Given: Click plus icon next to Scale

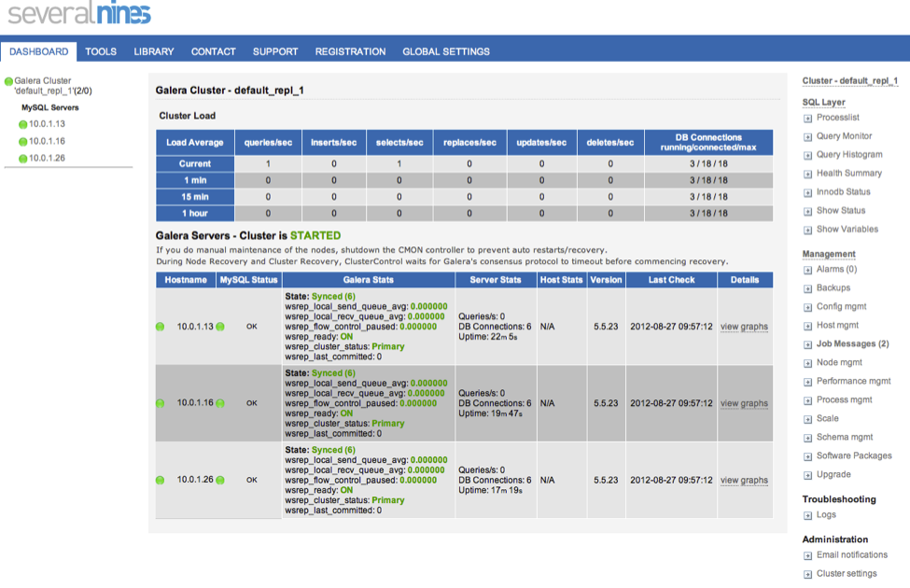Looking at the screenshot, I should coord(807,419).
